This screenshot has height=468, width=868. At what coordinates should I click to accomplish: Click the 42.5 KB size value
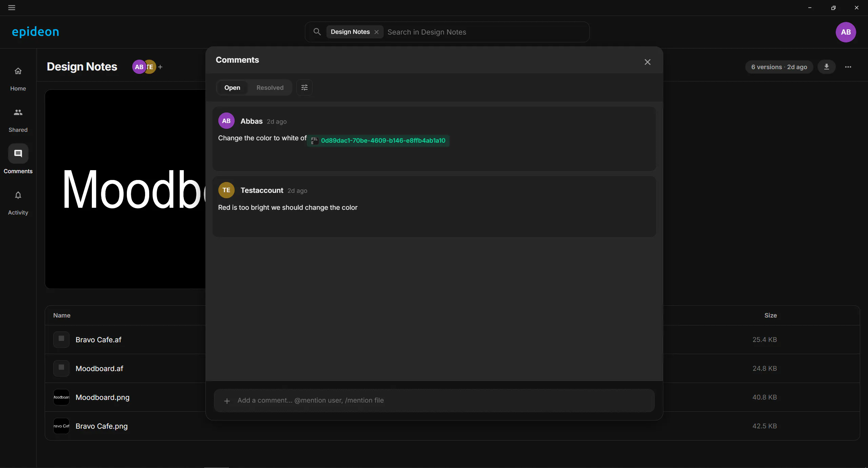tap(765, 426)
